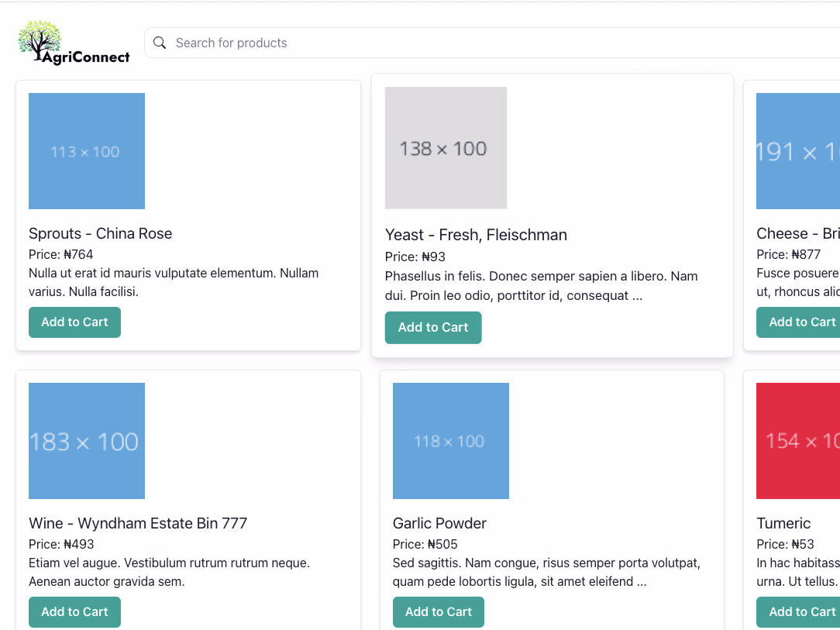Click the search magnifier icon
Screen dimensions: 840x630
point(160,43)
